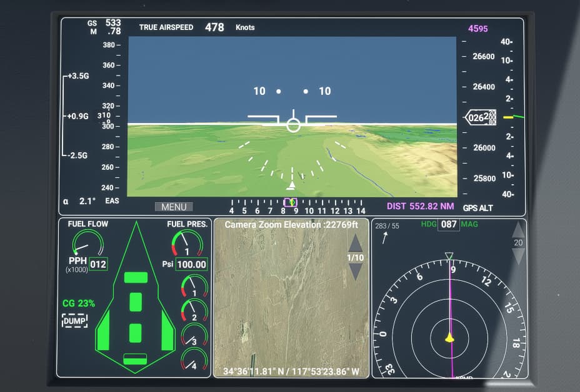Click the yellow aircraft symbol on compass
580x392 pixels.
click(449, 338)
